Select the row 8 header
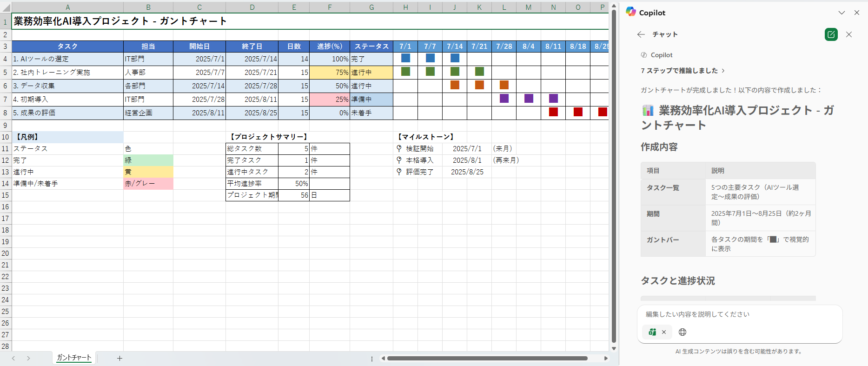Image resolution: width=868 pixels, height=366 pixels. coord(6,113)
